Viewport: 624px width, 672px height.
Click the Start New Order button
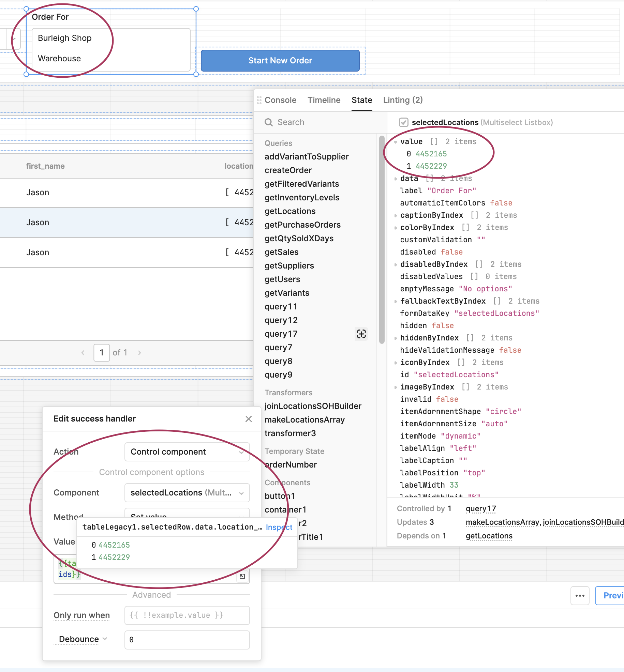point(280,61)
